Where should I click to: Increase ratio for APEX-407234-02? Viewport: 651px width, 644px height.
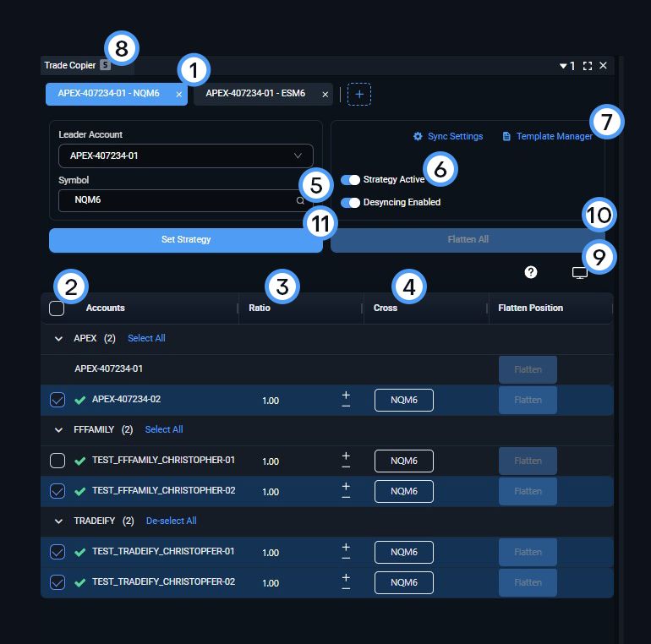pos(346,395)
